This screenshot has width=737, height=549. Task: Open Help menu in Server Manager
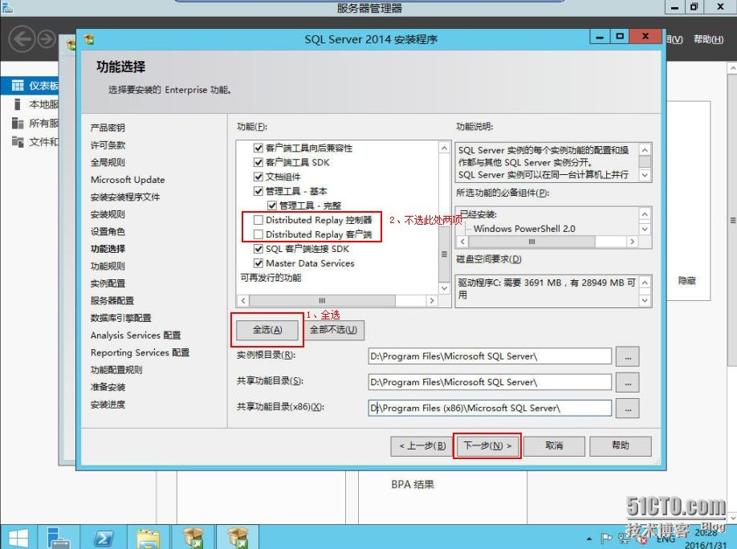(708, 39)
